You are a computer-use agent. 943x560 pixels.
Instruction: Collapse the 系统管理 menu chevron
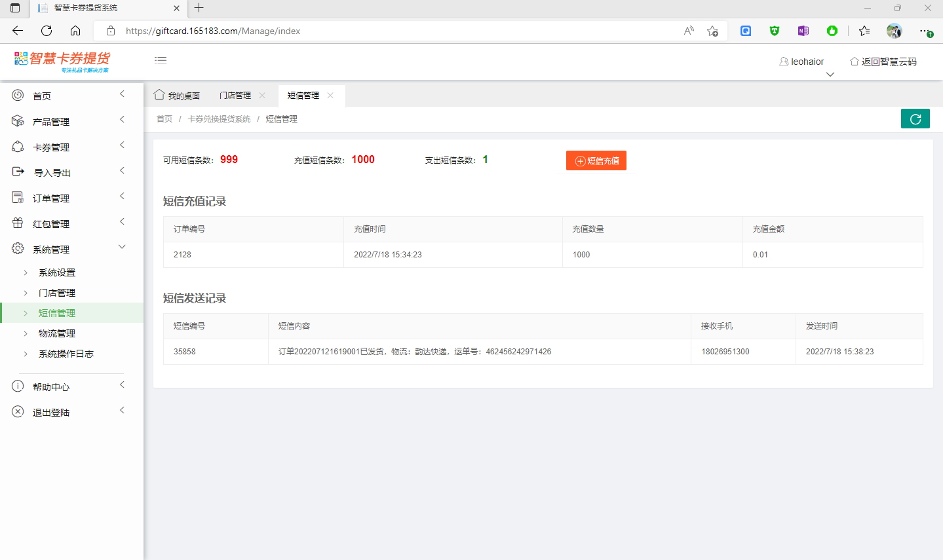122,247
